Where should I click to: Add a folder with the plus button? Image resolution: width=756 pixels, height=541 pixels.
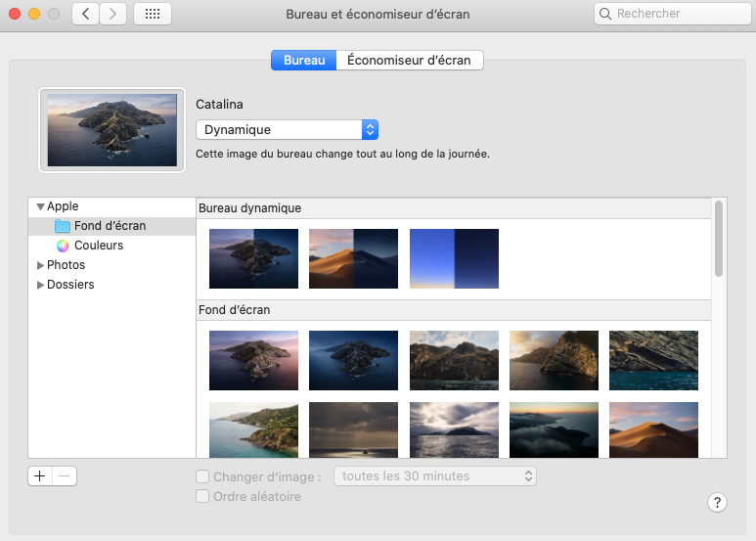coord(40,476)
